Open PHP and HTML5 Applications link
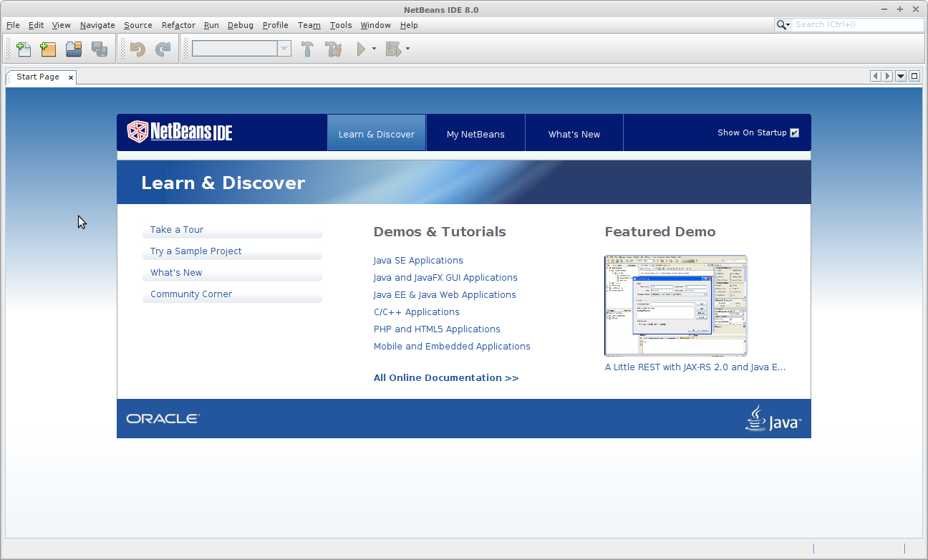 coord(437,329)
